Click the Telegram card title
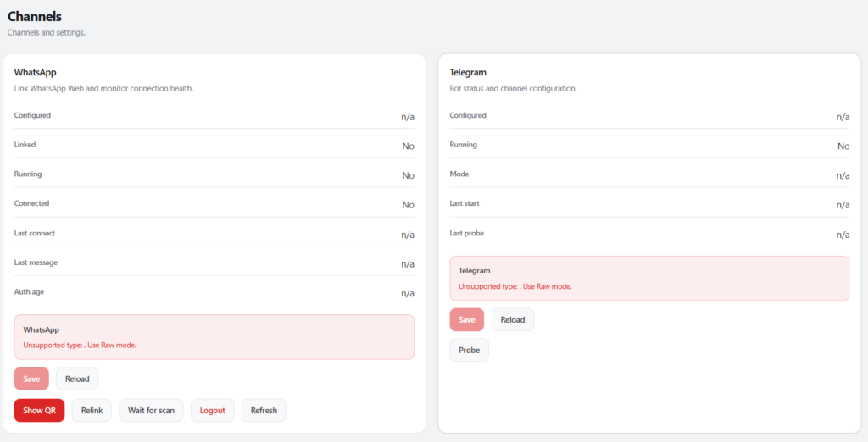Screen dimensions: 868x442 point(468,73)
